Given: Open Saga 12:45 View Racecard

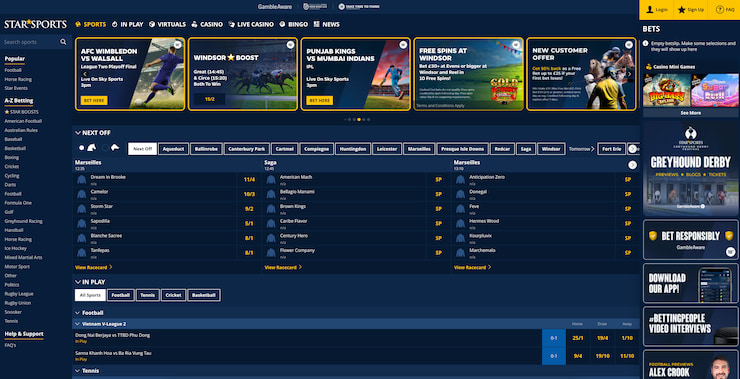Looking at the screenshot, I should click(x=283, y=267).
